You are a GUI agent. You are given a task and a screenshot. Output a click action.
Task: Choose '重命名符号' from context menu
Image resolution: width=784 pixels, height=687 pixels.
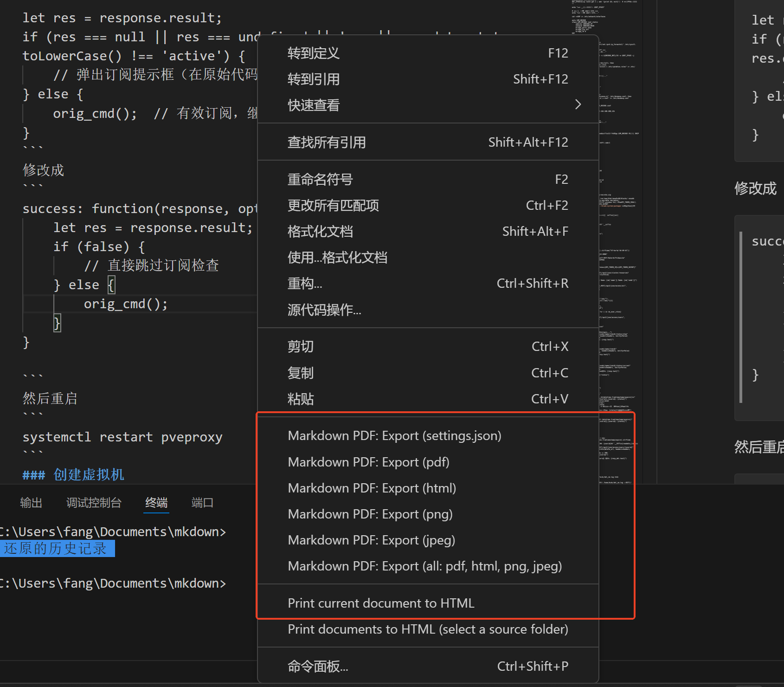pos(428,179)
